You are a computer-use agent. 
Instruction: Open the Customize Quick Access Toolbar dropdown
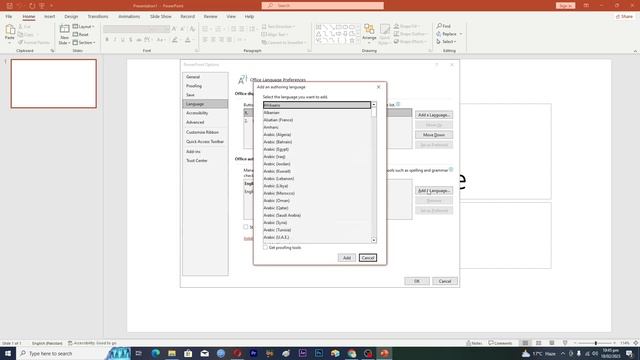52,6
